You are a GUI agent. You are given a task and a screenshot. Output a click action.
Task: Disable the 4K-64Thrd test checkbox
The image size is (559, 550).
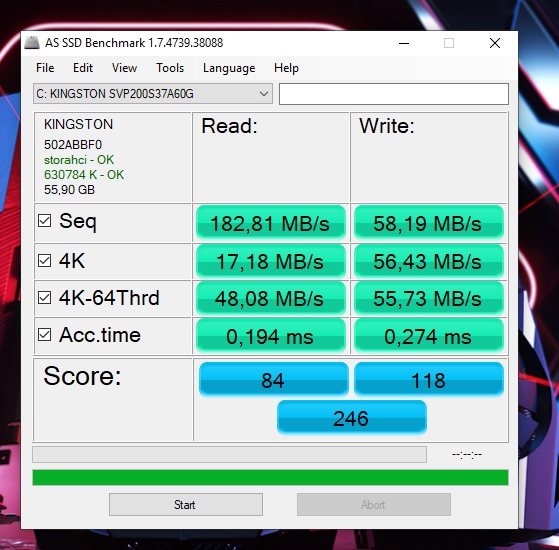pos(45,298)
